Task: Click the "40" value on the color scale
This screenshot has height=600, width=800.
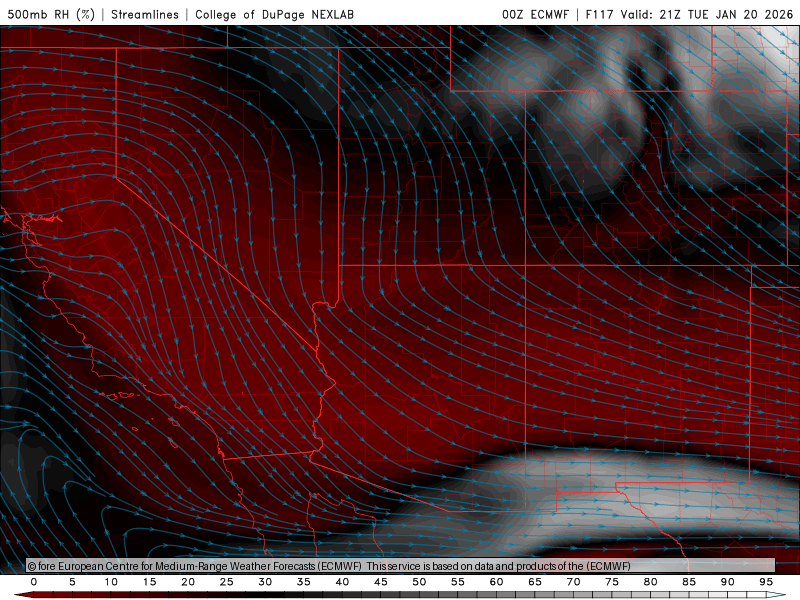Action: tap(342, 582)
